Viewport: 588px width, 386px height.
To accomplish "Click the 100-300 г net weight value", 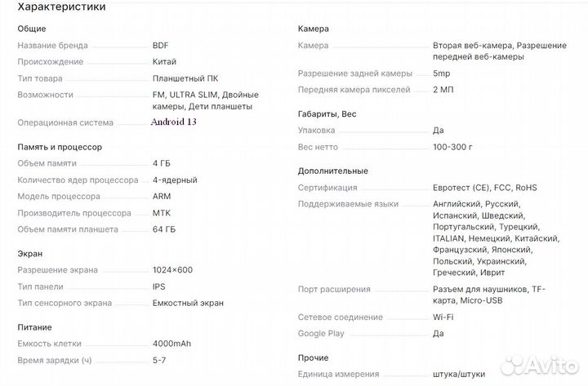I will pyautogui.click(x=453, y=146).
